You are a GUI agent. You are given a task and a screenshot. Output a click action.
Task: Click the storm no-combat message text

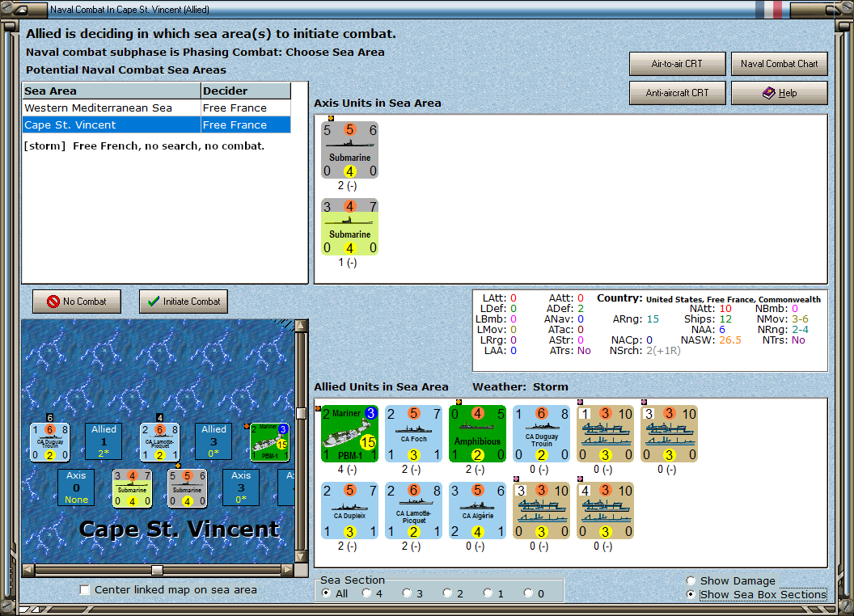pos(144,146)
